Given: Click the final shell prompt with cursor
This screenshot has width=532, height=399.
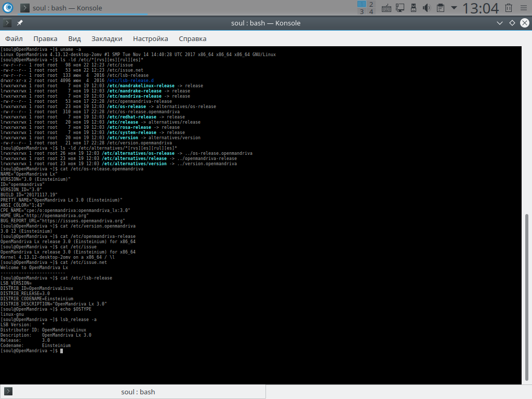Looking at the screenshot, I should 32,351.
